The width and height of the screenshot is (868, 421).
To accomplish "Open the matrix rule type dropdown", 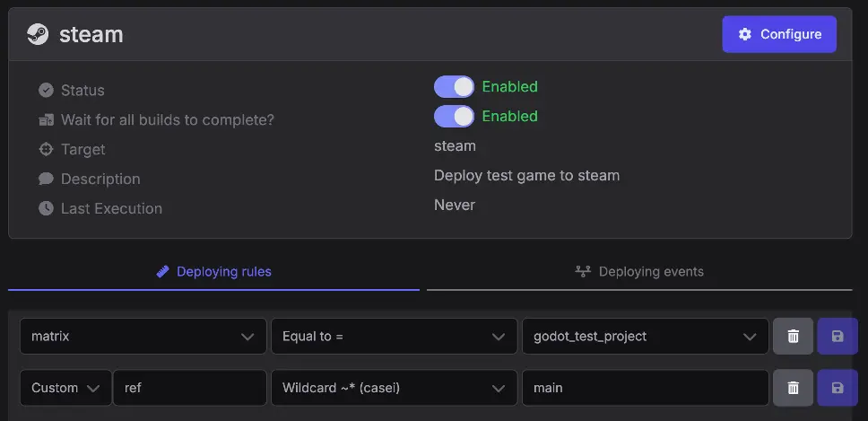I will click(143, 337).
